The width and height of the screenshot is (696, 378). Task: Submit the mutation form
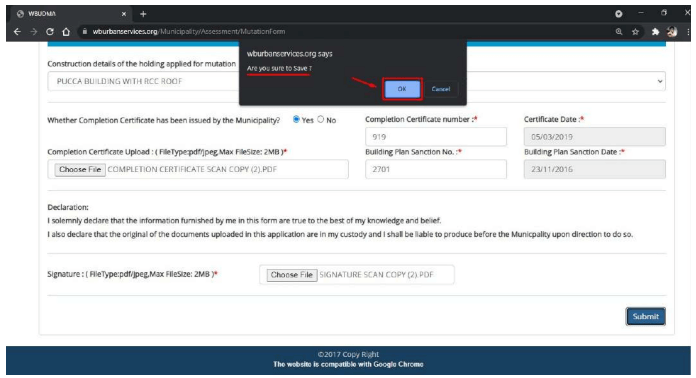point(645,316)
